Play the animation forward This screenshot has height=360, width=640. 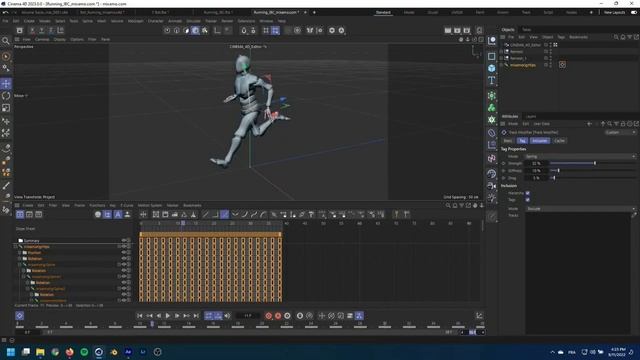coord(168,316)
